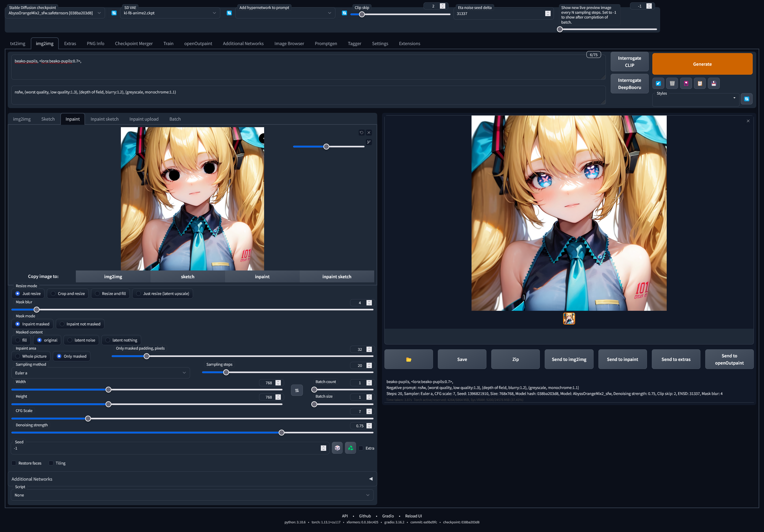Select Crop and resize mode
764x532 pixels.
point(68,294)
